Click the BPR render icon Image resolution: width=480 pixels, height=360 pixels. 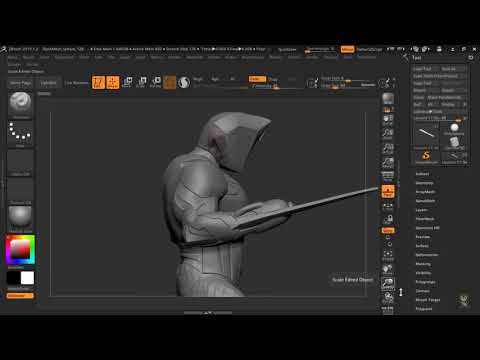tap(388, 99)
